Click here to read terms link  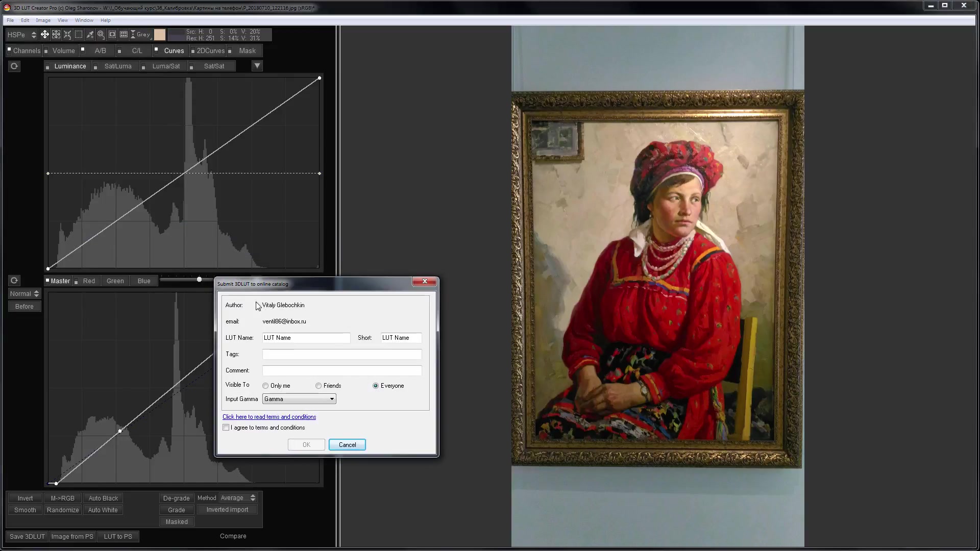pyautogui.click(x=268, y=416)
